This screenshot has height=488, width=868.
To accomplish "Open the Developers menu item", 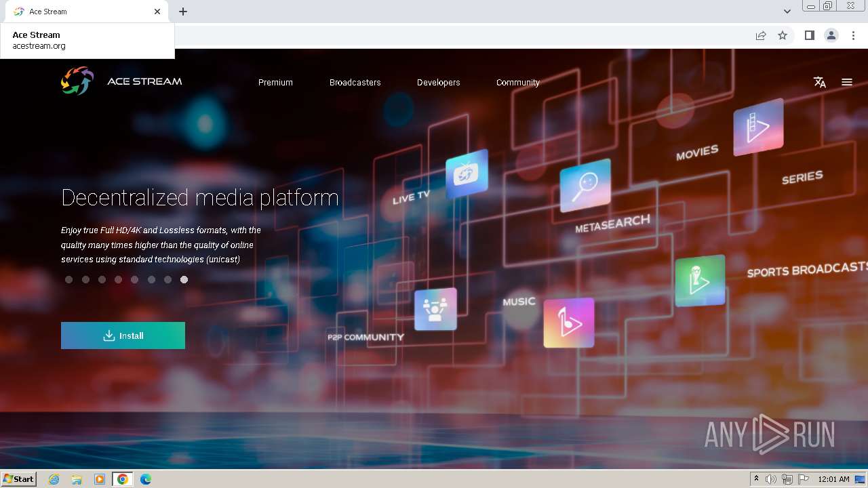I will coord(439,82).
